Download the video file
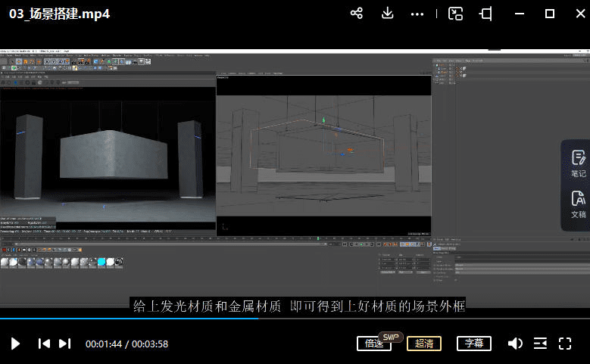This screenshot has width=590, height=364. (x=387, y=14)
